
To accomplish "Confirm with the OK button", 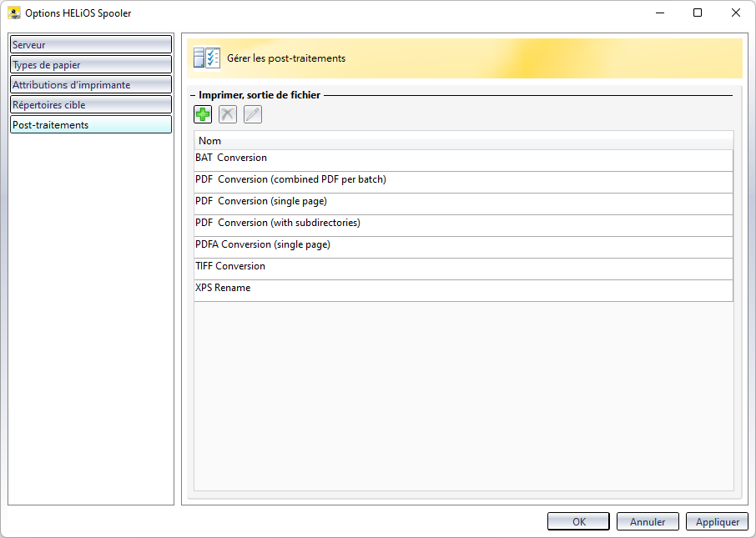I will point(578,521).
